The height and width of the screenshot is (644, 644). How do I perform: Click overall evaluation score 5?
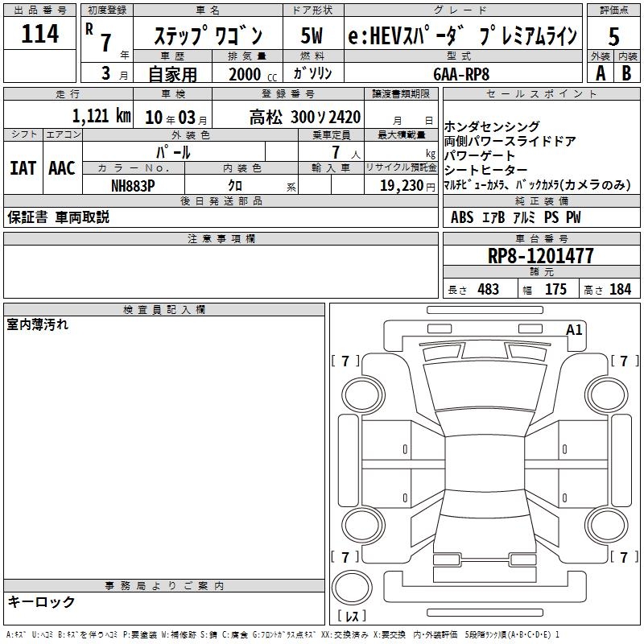[613, 36]
